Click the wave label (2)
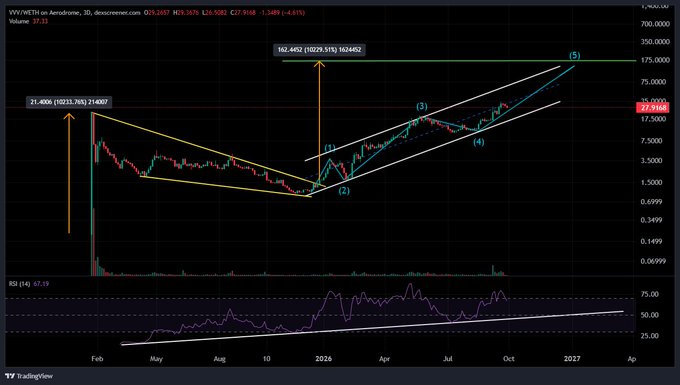 click(x=344, y=191)
